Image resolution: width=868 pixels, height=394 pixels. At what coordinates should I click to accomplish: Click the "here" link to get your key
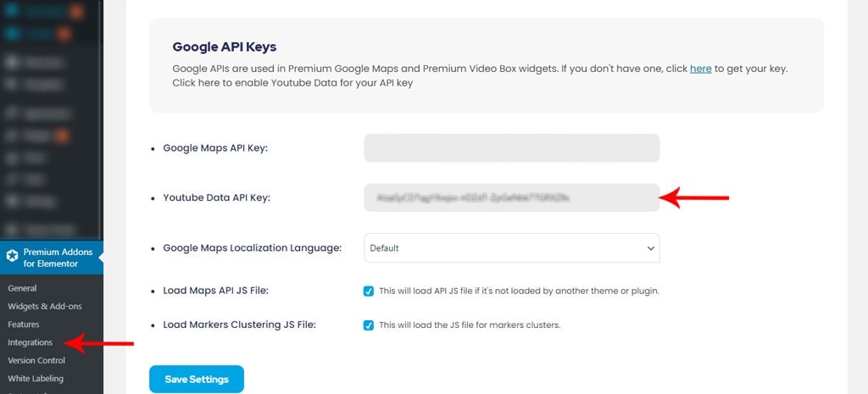coord(700,69)
